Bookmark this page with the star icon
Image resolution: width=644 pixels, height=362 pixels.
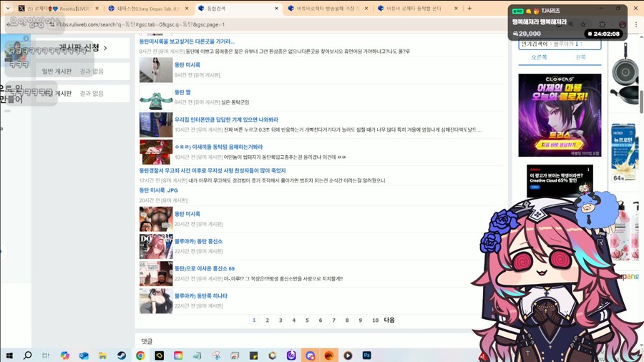582,24
